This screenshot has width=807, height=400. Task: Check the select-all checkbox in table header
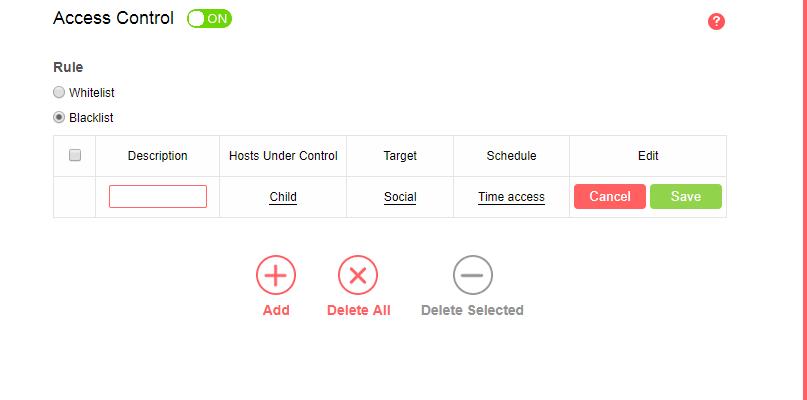click(x=75, y=155)
